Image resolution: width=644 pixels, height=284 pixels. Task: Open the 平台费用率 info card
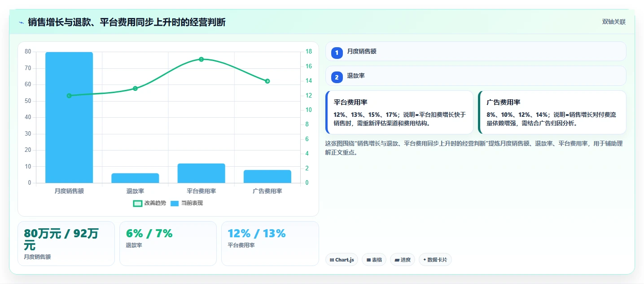pyautogui.click(x=399, y=112)
